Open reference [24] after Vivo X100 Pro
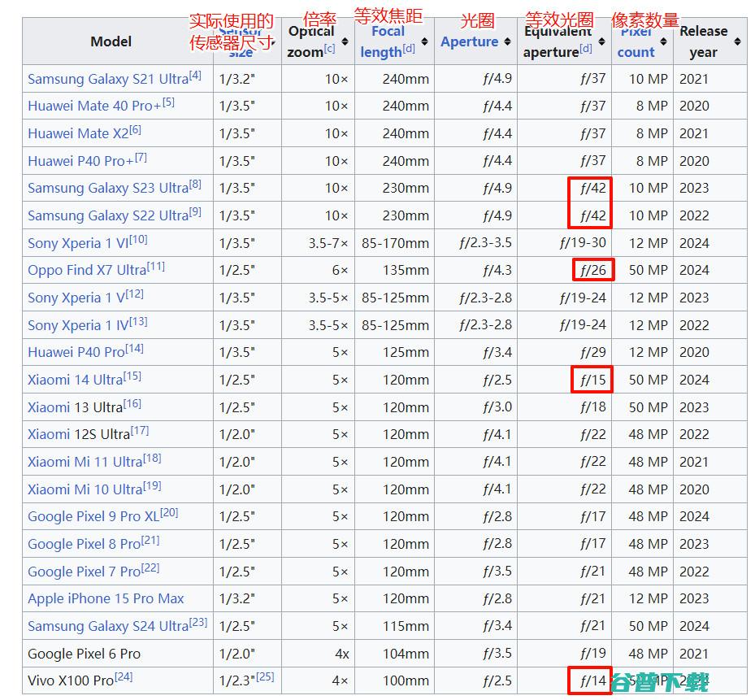This screenshot has height=700, width=755. point(124,676)
